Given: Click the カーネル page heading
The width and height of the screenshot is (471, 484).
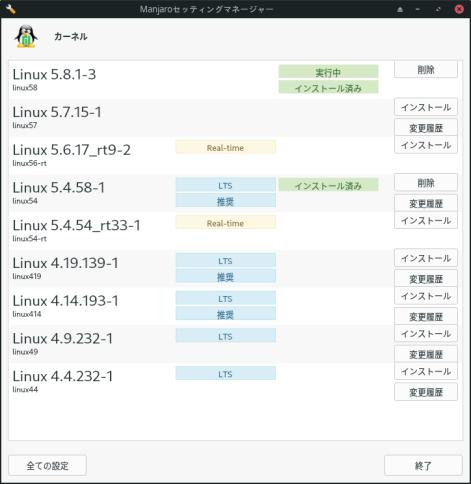Looking at the screenshot, I should click(x=71, y=36).
